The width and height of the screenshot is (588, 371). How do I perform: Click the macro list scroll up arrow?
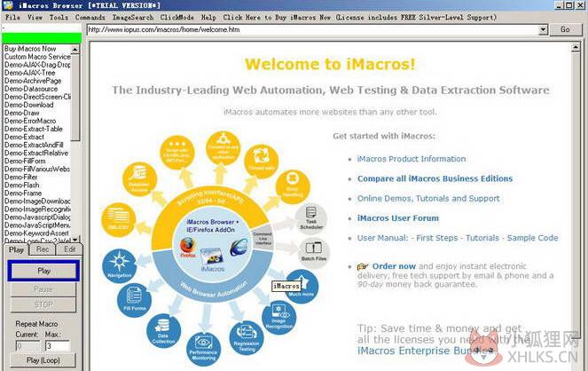click(x=75, y=50)
